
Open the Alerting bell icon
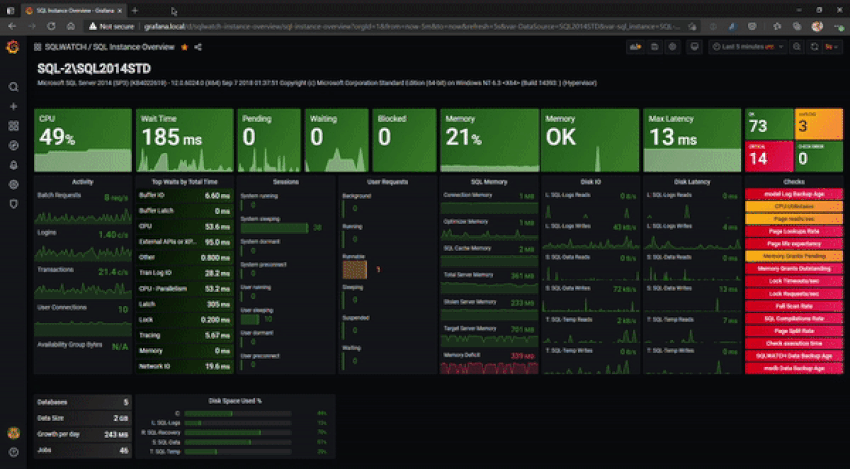coord(13,165)
